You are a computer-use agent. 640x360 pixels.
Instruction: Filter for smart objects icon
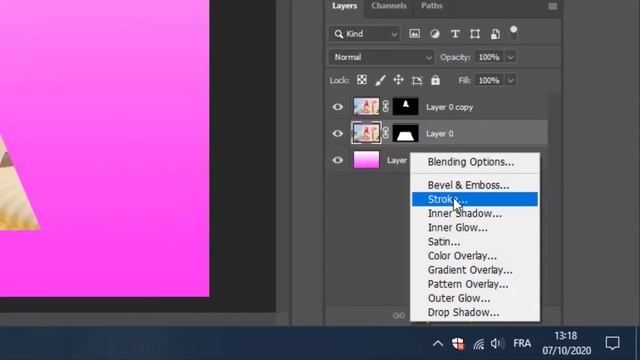pyautogui.click(x=495, y=34)
